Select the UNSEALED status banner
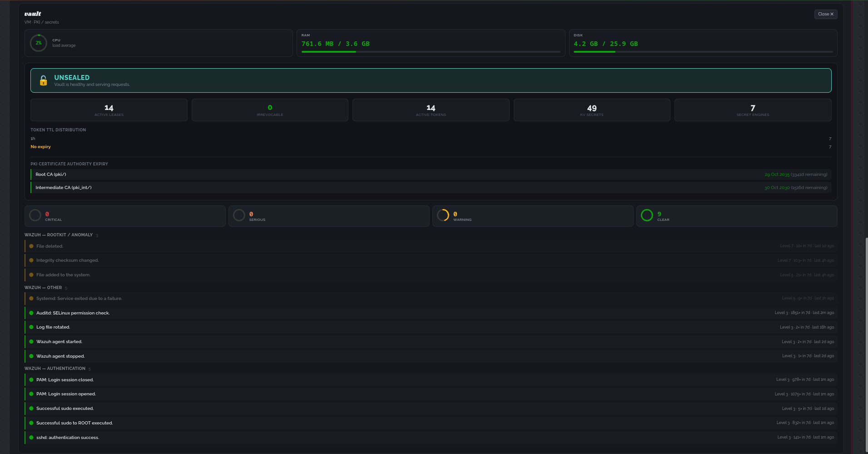 click(431, 80)
